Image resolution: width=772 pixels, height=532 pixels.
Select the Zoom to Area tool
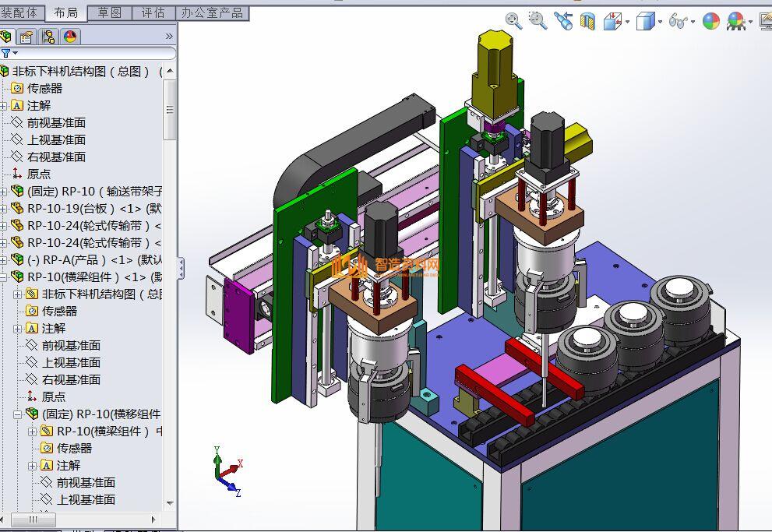click(538, 21)
